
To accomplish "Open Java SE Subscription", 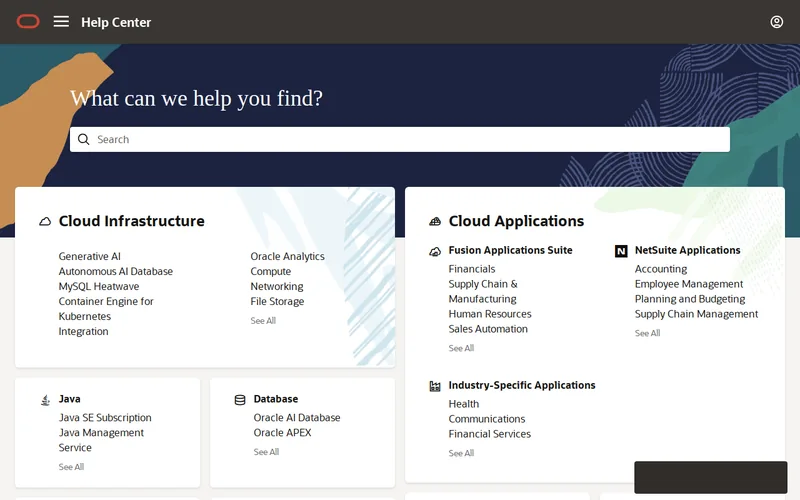I will coord(105,417).
